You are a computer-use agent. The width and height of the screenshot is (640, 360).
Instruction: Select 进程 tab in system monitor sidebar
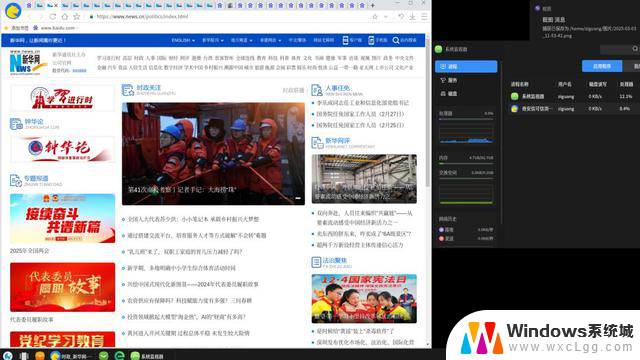pyautogui.click(x=466, y=67)
